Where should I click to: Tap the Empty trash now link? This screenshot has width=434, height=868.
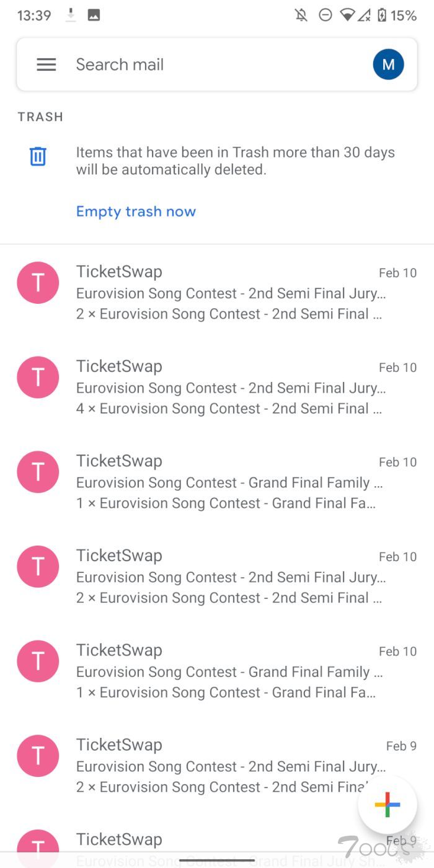pyautogui.click(x=136, y=211)
